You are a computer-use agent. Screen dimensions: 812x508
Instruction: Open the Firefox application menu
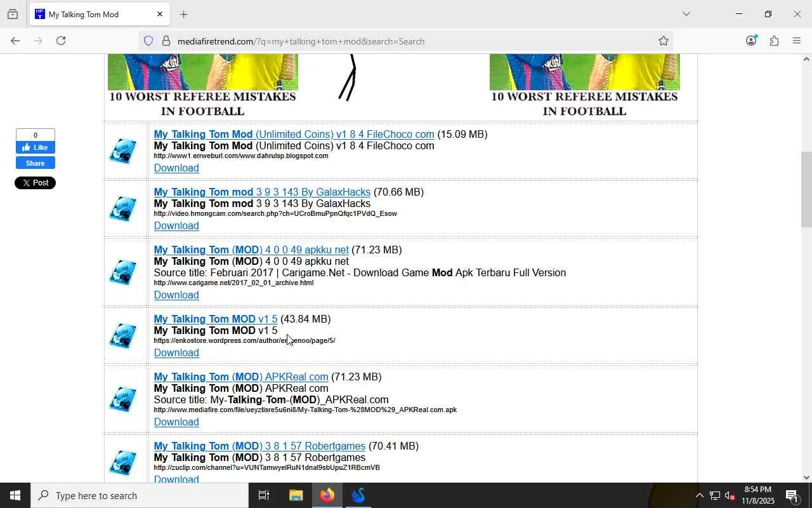(797, 41)
